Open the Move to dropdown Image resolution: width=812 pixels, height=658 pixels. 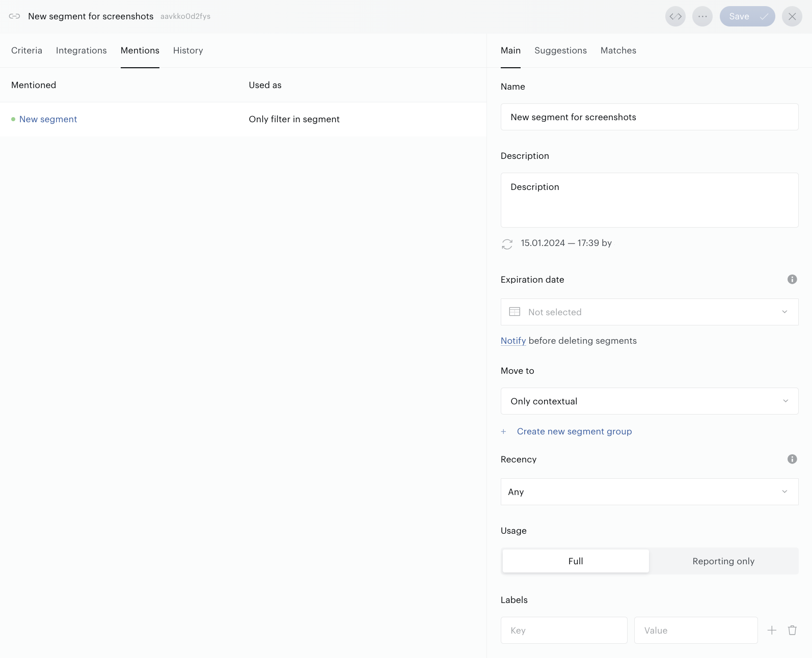649,401
